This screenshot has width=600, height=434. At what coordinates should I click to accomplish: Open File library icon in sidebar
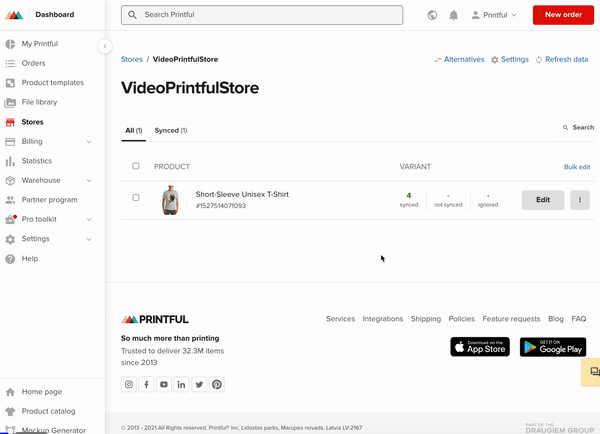10,103
